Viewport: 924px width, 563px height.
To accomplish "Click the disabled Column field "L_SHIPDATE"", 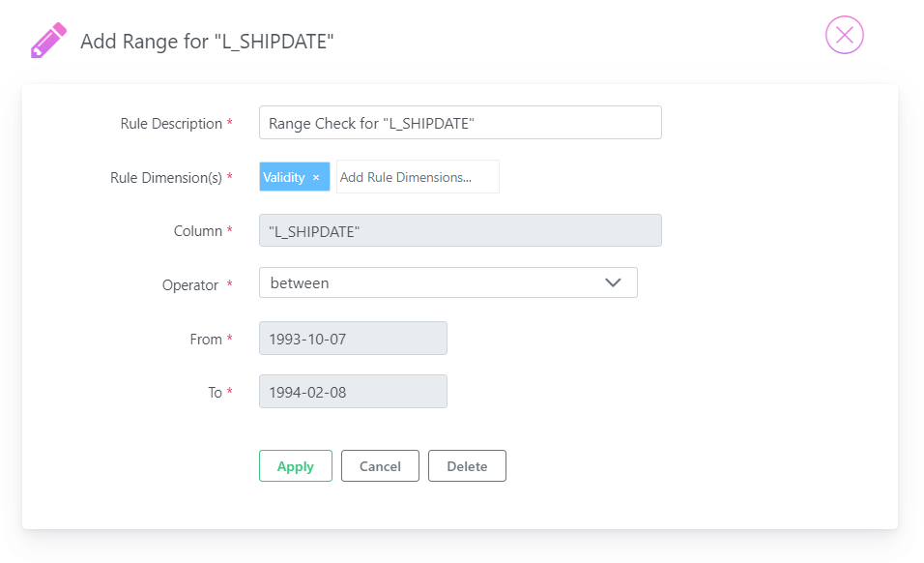I will pyautogui.click(x=460, y=230).
